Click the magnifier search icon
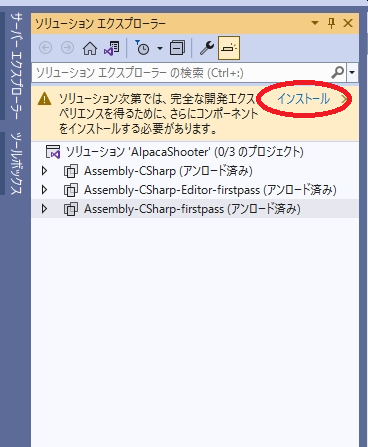Viewport: 368px width, 447px height. click(x=338, y=72)
